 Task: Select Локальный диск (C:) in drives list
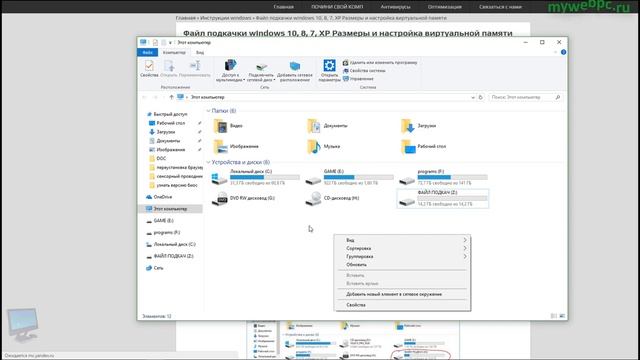(x=256, y=178)
